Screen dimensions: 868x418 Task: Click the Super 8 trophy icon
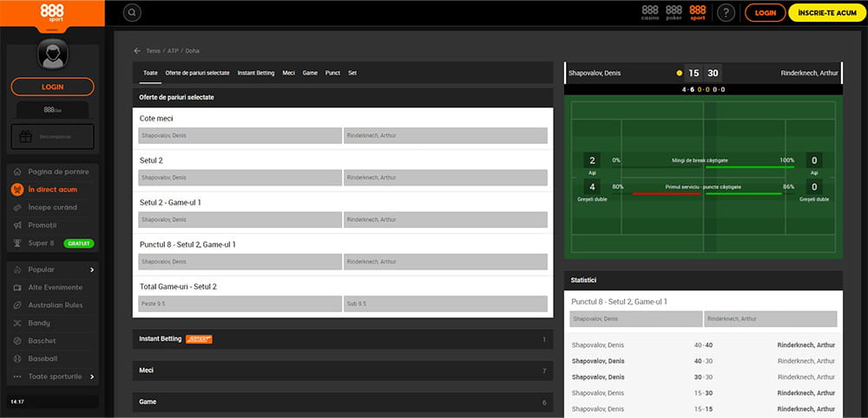(17, 244)
